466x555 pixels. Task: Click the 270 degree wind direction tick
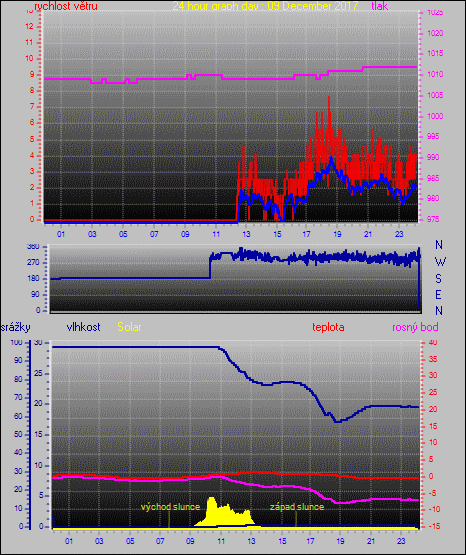[33, 262]
